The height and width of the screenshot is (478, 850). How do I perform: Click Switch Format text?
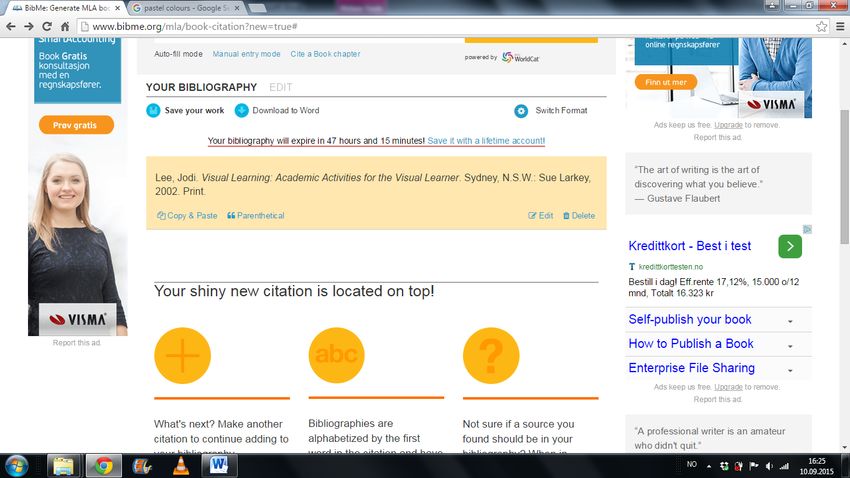(x=561, y=111)
